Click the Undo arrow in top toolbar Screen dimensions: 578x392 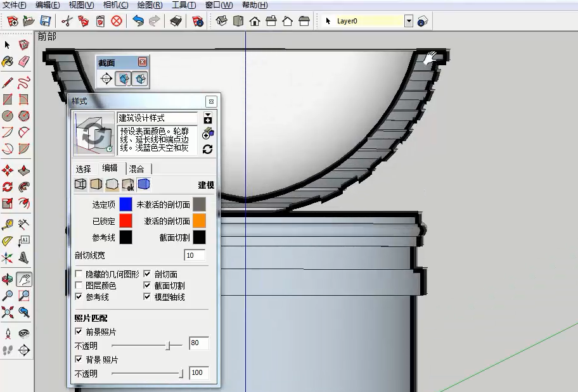(138, 21)
